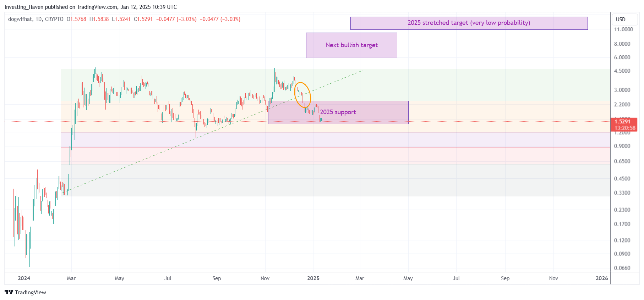644x300 pixels.
Task: Click the 'Next bullish target' annotation box
Action: coord(351,45)
